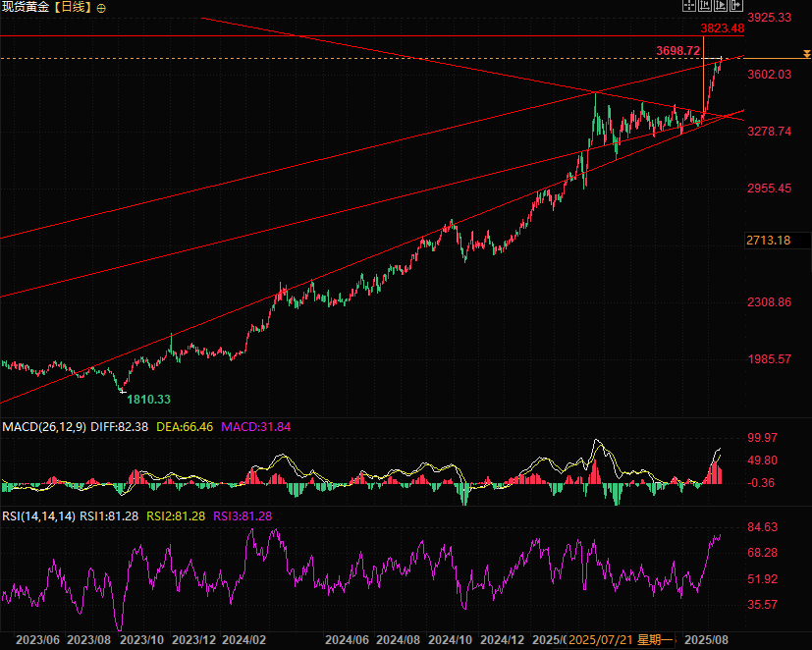Click the circled plus icon beside 日线

click(x=102, y=7)
